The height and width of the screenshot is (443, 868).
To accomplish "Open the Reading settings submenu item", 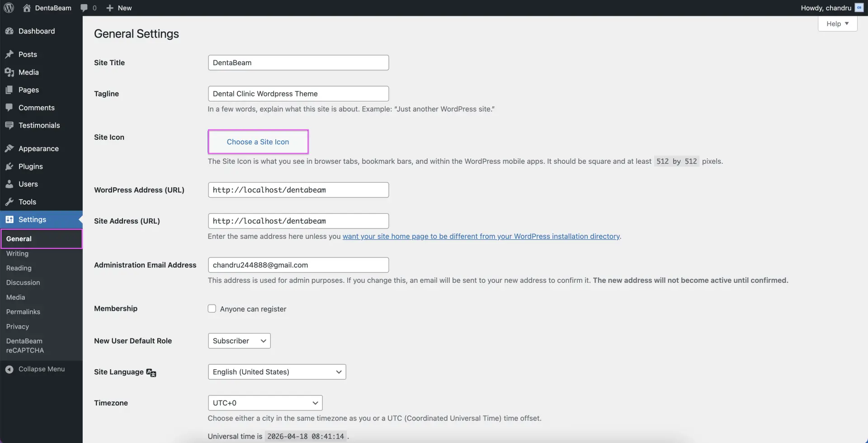I will pyautogui.click(x=19, y=268).
